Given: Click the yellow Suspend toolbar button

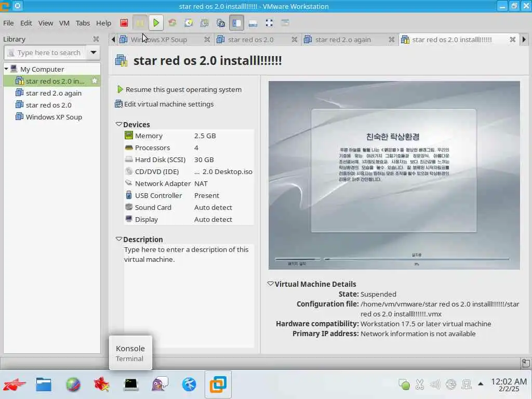Looking at the screenshot, I should 140,23.
